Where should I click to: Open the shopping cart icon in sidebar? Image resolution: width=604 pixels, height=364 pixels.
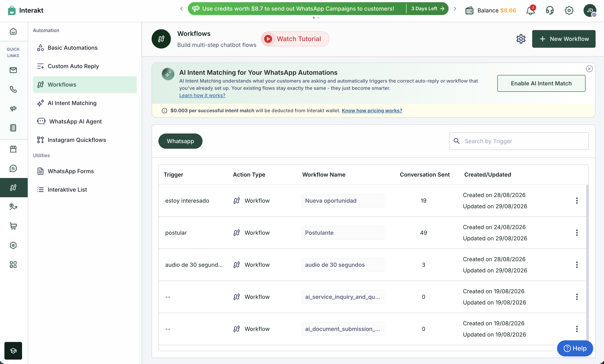[13, 226]
